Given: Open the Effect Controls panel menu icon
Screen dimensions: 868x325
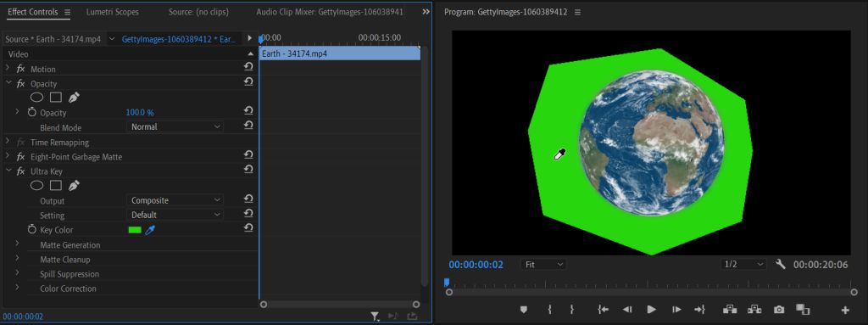Looking at the screenshot, I should click(68, 12).
